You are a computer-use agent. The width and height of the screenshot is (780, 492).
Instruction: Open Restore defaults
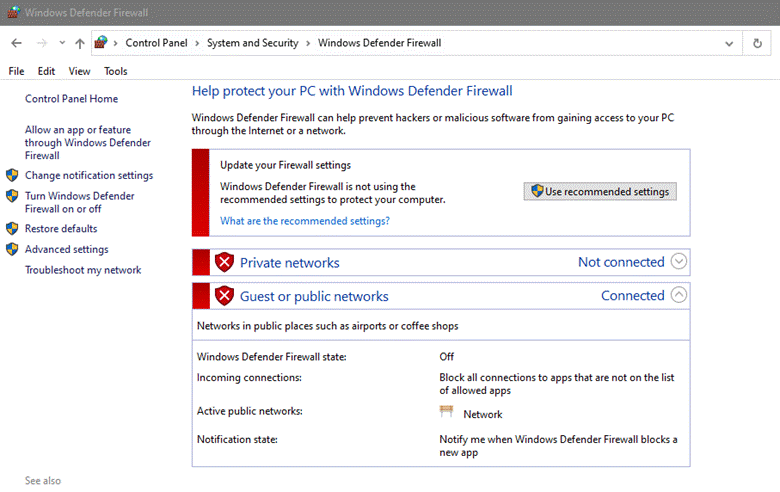[x=61, y=228]
